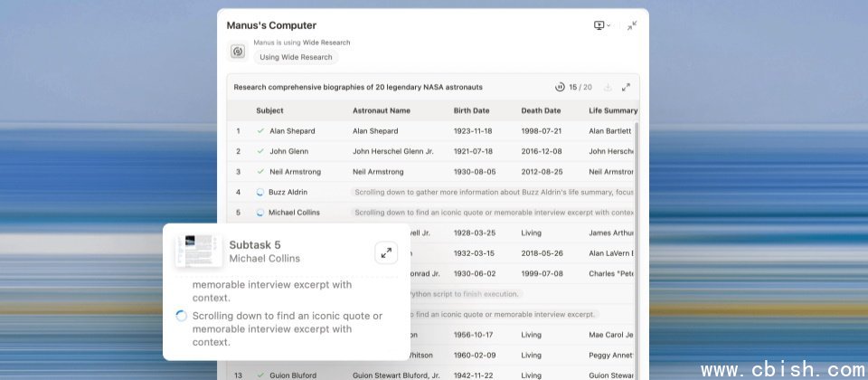Expand the research table to fullscreen
This screenshot has height=380, width=868.
pyautogui.click(x=626, y=88)
